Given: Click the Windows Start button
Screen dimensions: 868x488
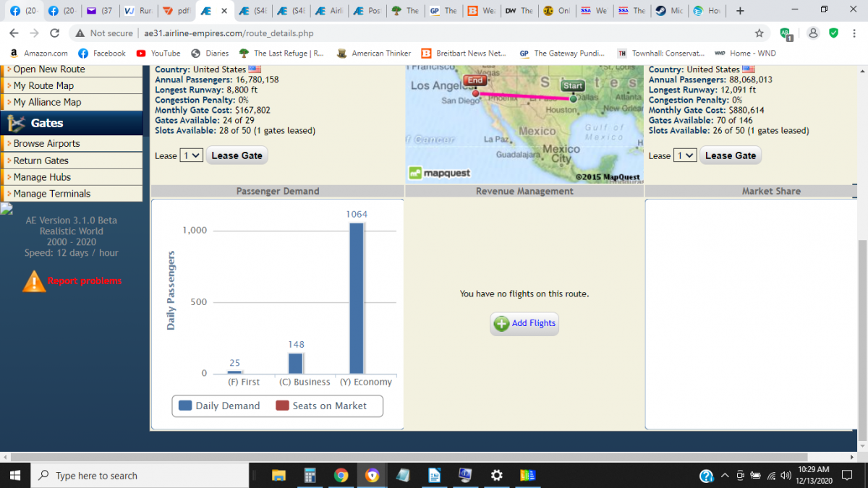Looking at the screenshot, I should [14, 475].
